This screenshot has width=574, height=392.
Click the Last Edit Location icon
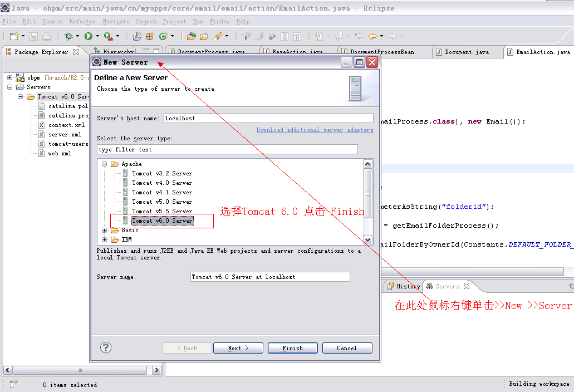359,36
